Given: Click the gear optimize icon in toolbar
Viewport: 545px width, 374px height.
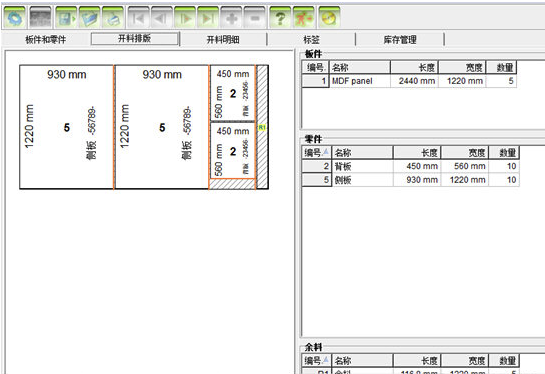Looking at the screenshot, I should [x=15, y=18].
